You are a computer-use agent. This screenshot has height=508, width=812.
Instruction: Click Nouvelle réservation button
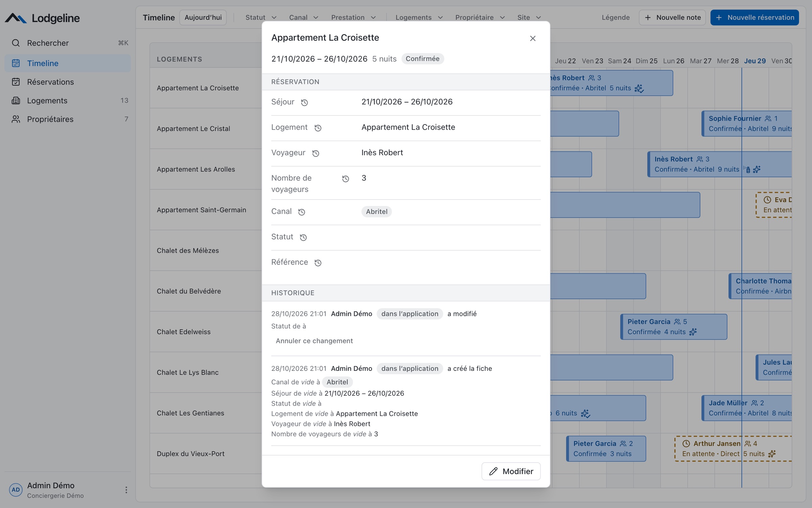tap(754, 17)
